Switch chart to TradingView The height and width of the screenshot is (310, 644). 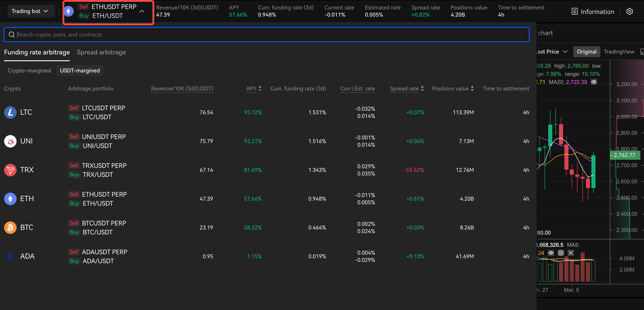(619, 52)
